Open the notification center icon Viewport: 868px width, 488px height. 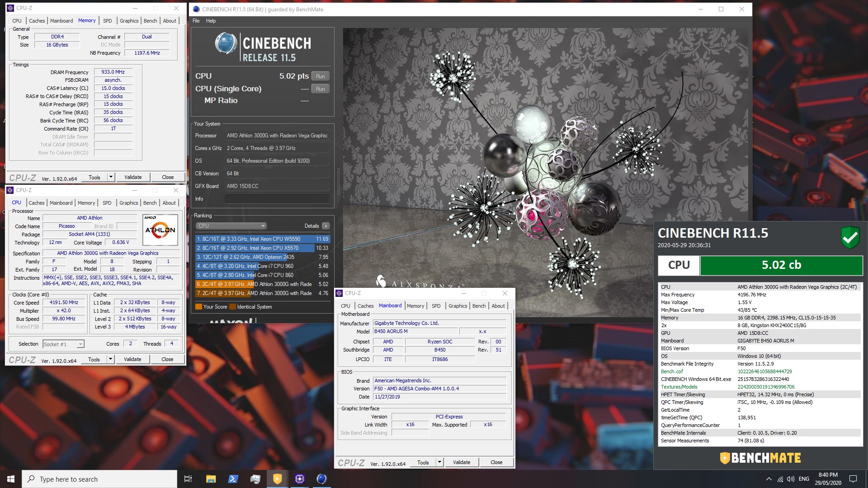point(853,479)
